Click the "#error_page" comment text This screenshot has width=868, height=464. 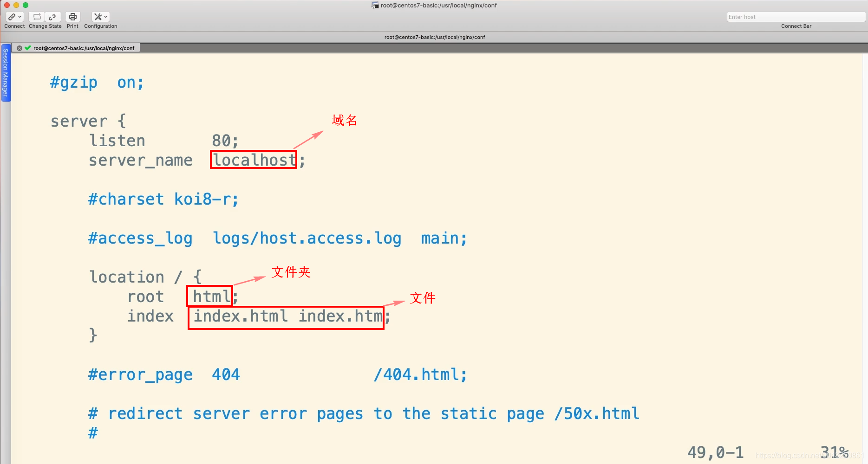(140, 375)
